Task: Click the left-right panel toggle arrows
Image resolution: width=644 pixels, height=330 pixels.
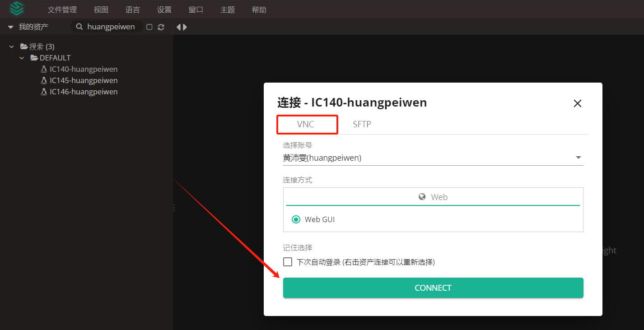Action: [182, 27]
